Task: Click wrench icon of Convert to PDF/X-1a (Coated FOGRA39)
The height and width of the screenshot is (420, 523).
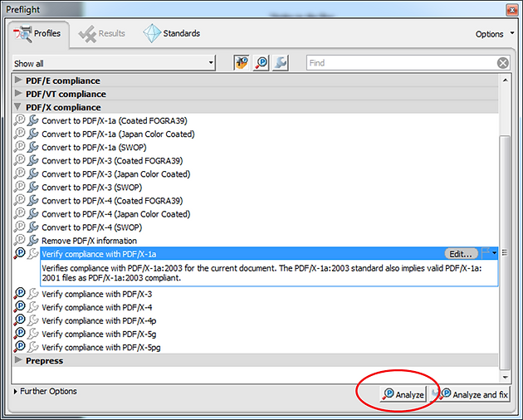Action: [32, 120]
